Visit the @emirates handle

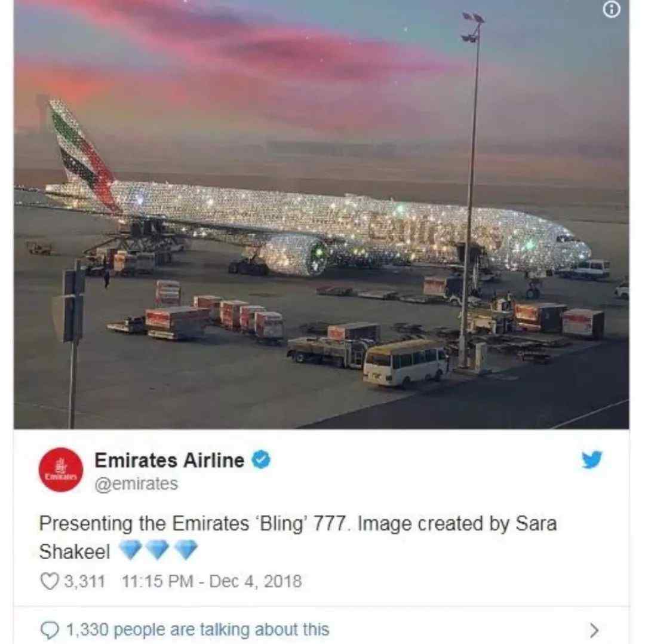tap(137, 484)
